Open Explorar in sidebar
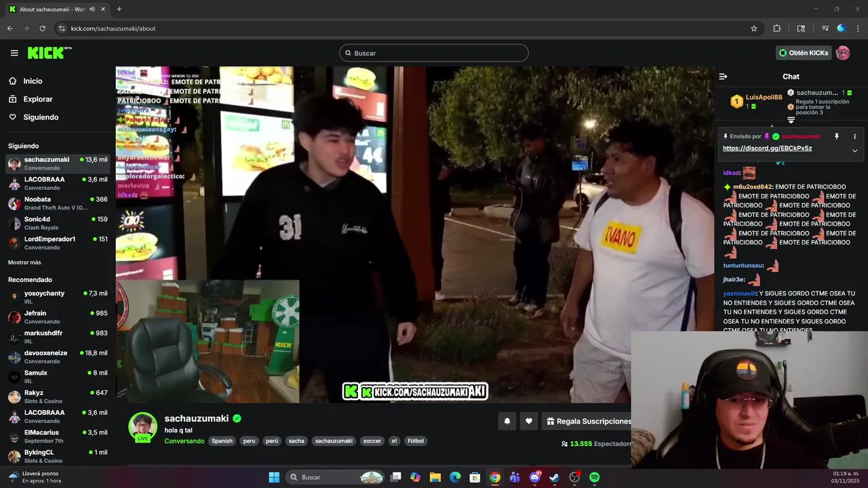Viewport: 868px width, 488px height. click(x=37, y=99)
